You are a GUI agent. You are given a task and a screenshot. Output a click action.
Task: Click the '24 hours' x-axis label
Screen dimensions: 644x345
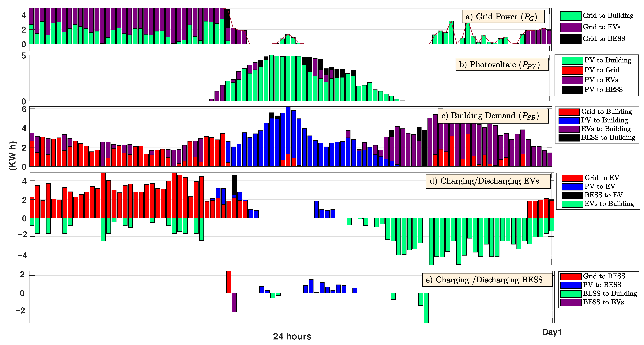292,337
